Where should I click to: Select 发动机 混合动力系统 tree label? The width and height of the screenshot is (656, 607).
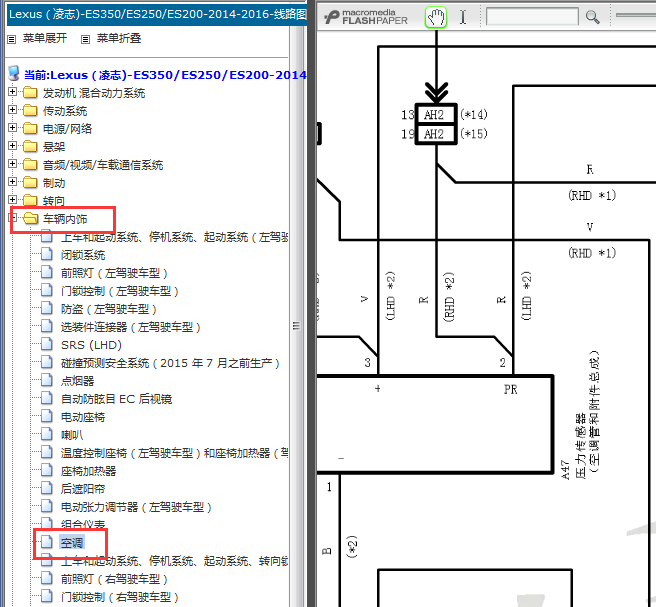tap(94, 93)
